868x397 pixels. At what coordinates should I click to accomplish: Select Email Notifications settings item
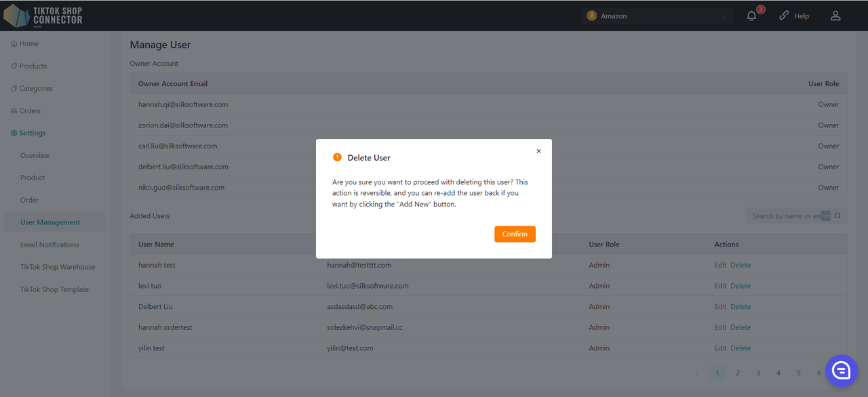point(50,245)
